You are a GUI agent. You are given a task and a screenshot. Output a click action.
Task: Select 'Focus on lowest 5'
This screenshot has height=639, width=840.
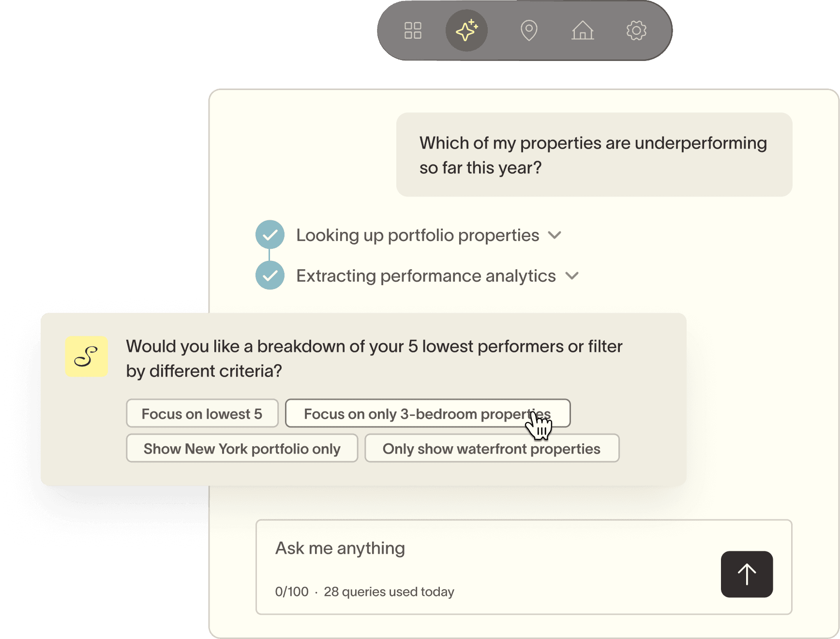point(202,413)
